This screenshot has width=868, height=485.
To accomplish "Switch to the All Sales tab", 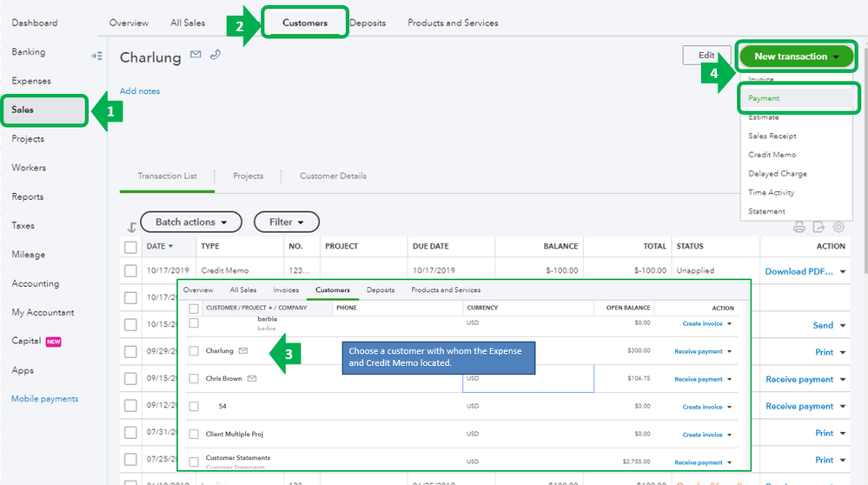I will [188, 23].
